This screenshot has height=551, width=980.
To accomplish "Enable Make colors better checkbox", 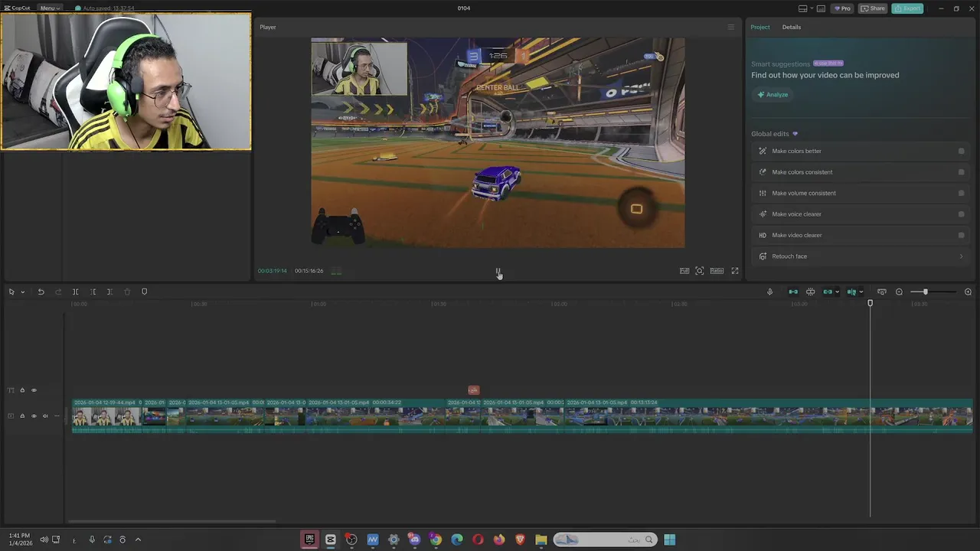I will [962, 151].
